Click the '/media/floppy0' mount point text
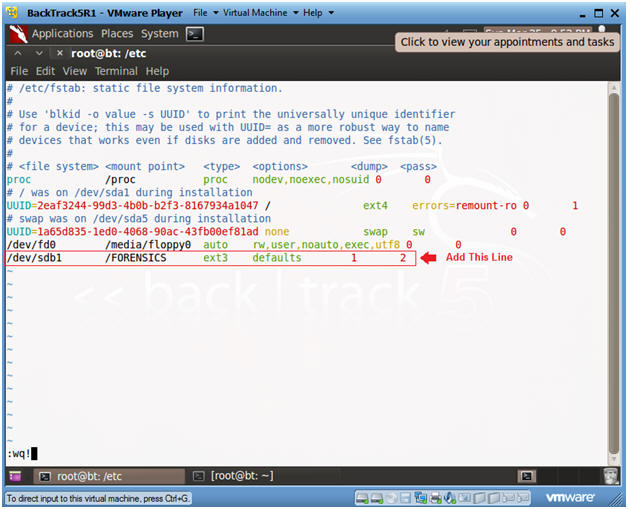628x509 pixels. (x=148, y=245)
